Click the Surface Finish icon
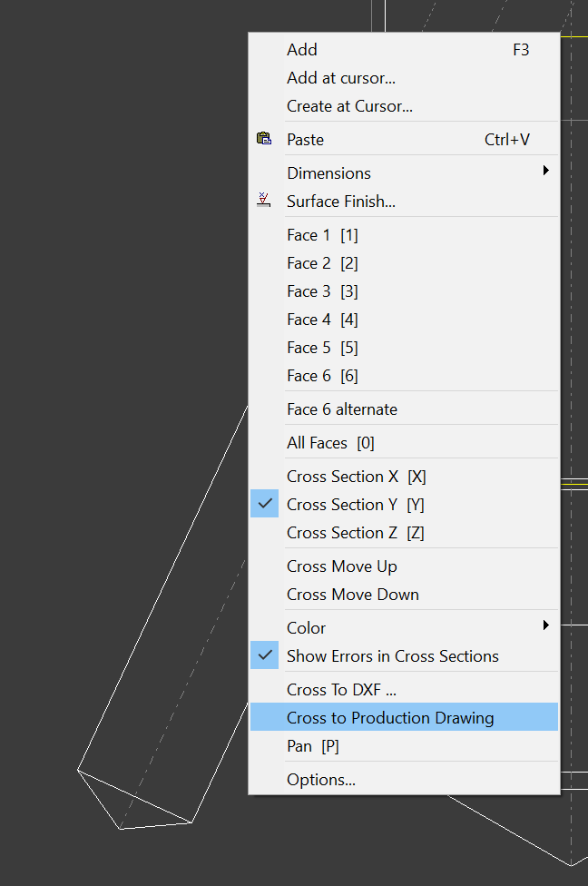The image size is (588, 886). [264, 200]
